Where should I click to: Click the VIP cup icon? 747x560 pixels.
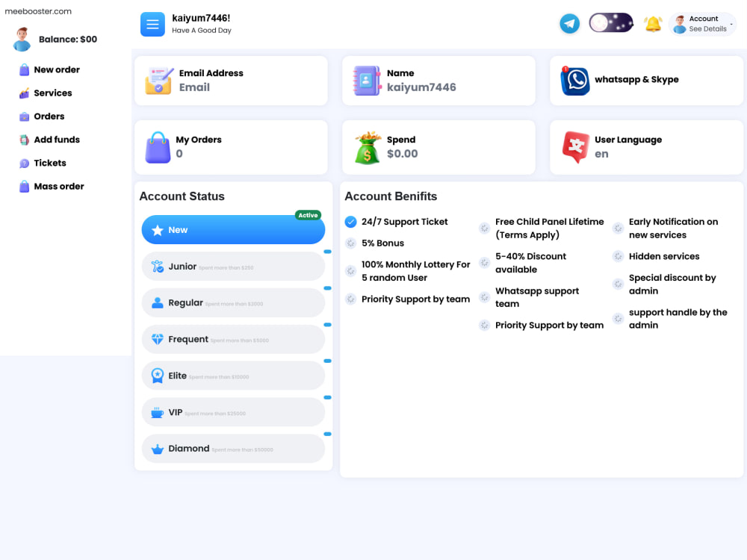[157, 412]
